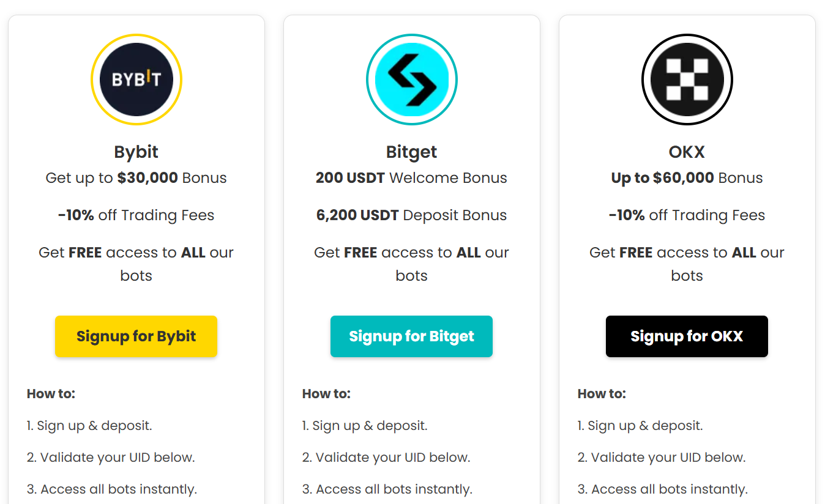
Task: Click the Signup for Bybit button
Action: pyautogui.click(x=136, y=336)
